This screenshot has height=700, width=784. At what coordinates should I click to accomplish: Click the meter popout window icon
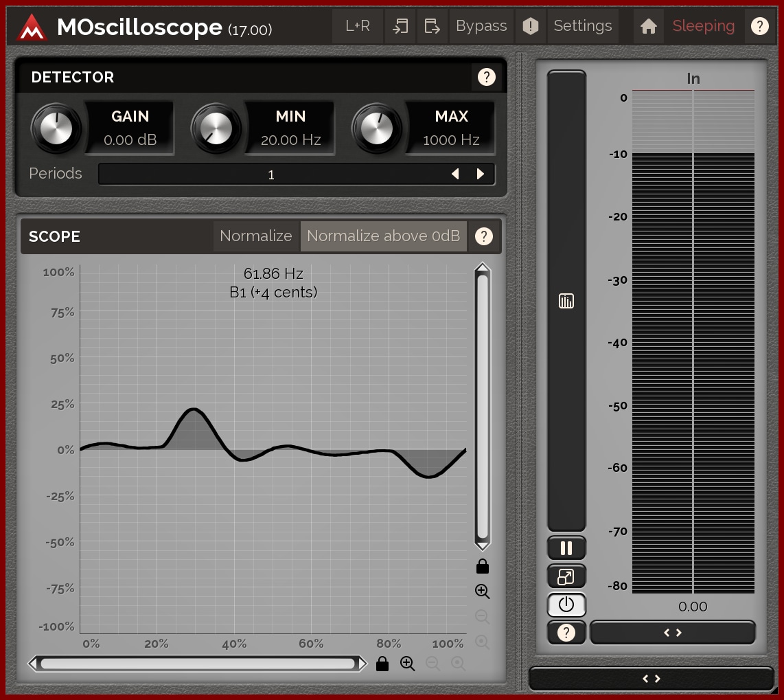(566, 577)
